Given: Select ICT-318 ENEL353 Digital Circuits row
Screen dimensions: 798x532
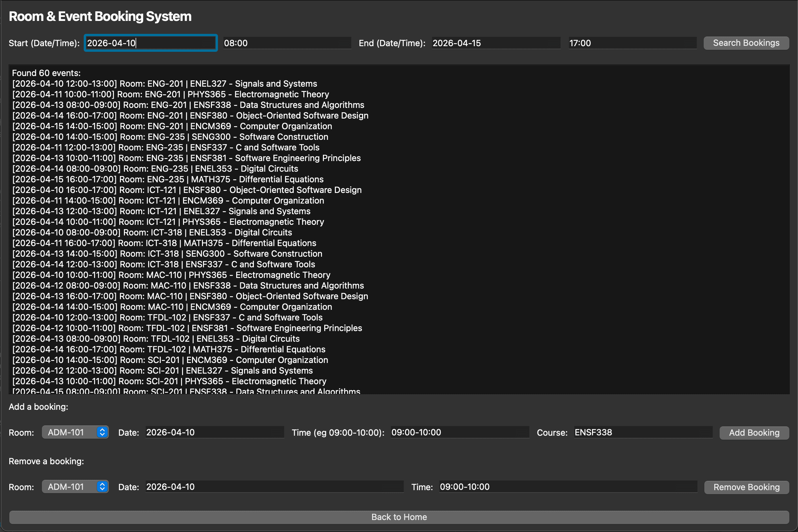Looking at the screenshot, I should 152,232.
